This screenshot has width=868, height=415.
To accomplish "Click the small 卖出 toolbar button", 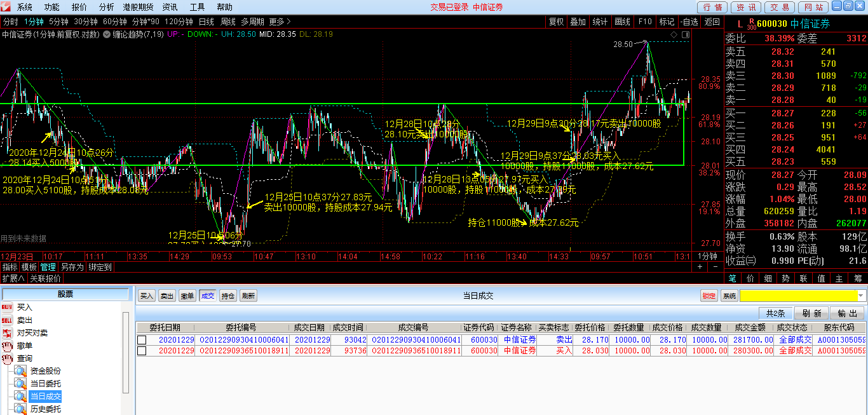I will 167,296.
